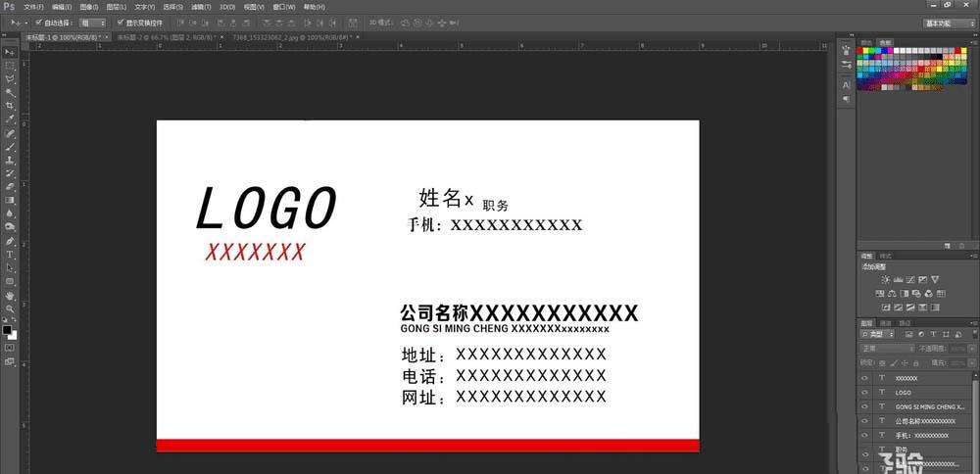
Task: Select the Pen tool
Action: 10,241
